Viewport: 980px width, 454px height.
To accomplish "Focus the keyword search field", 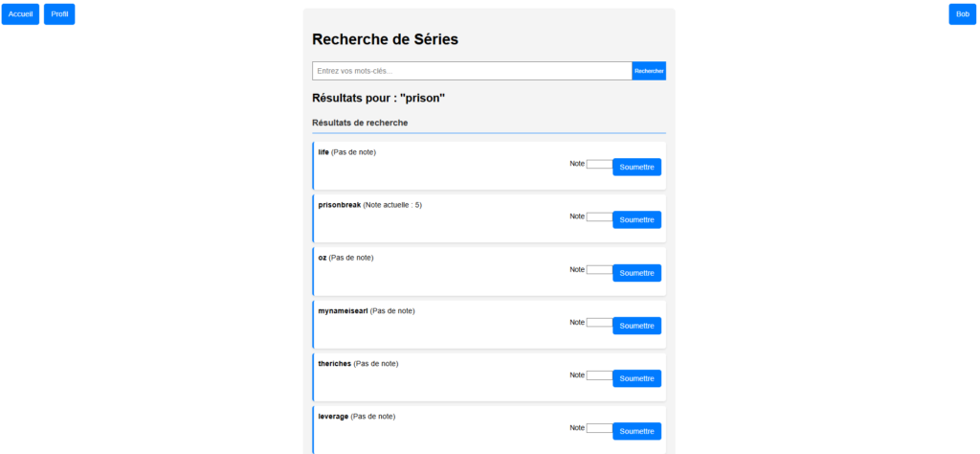I will 472,71.
